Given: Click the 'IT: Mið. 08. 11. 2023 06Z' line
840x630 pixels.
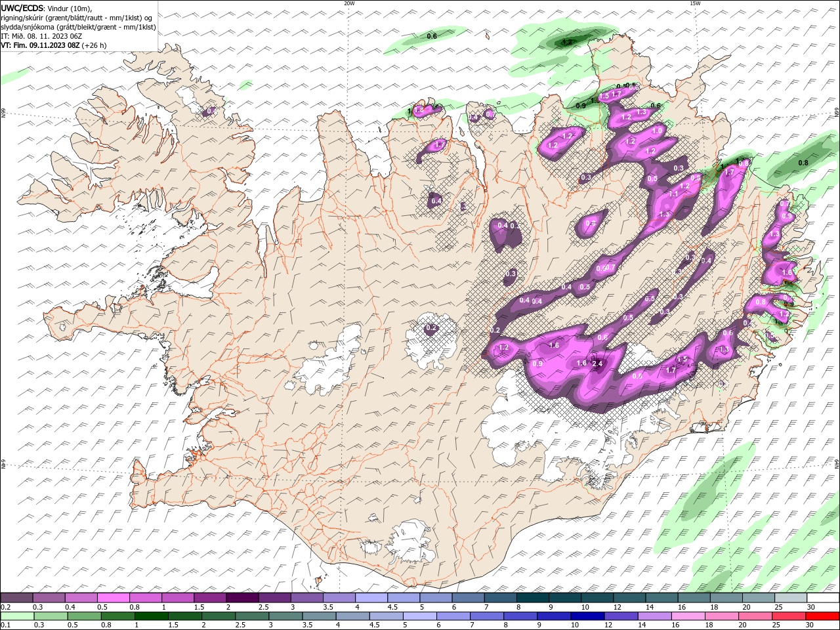Looking at the screenshot, I should (x=42, y=36).
